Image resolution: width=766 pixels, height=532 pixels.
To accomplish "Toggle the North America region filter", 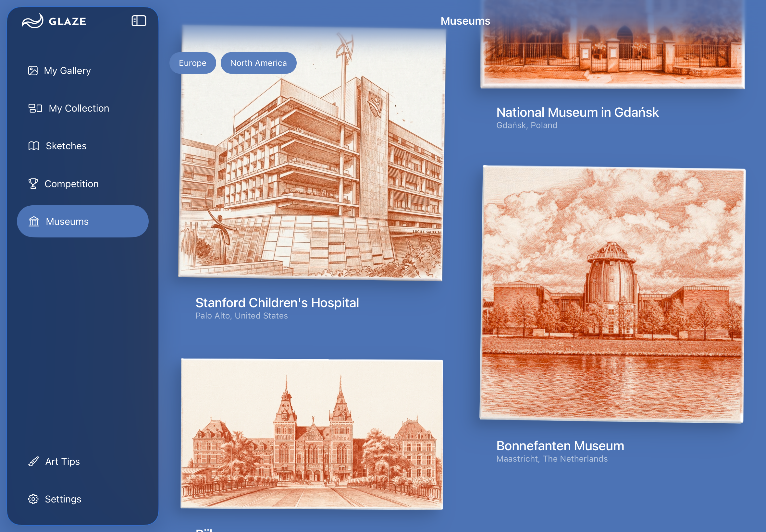I will (x=258, y=63).
